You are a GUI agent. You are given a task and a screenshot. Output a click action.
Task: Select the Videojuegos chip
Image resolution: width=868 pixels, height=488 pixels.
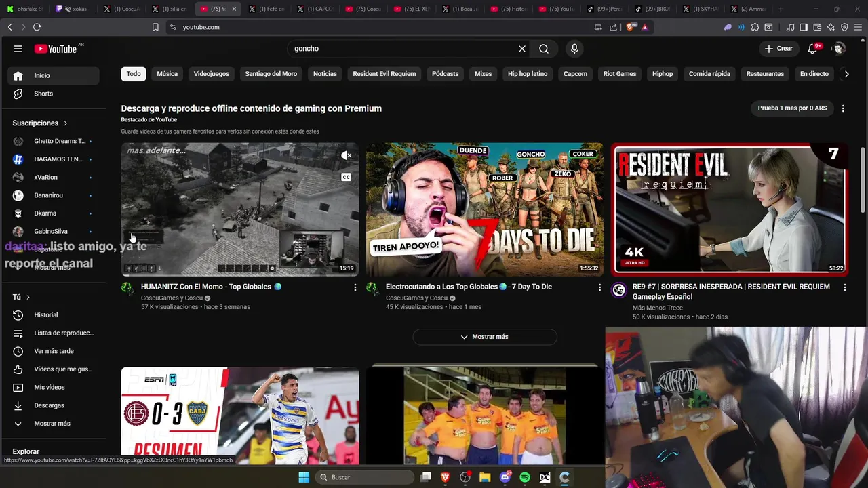[x=212, y=74]
